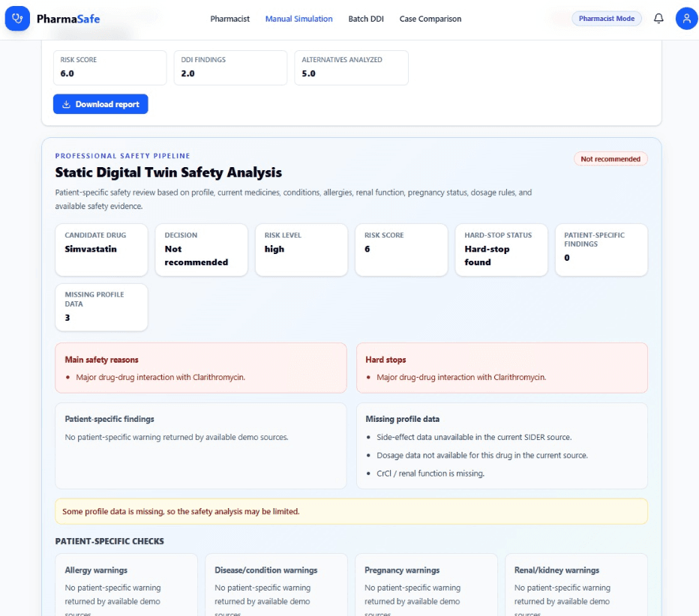Click the 'Patient-specific findings' panel heading

pyautogui.click(x=109, y=419)
